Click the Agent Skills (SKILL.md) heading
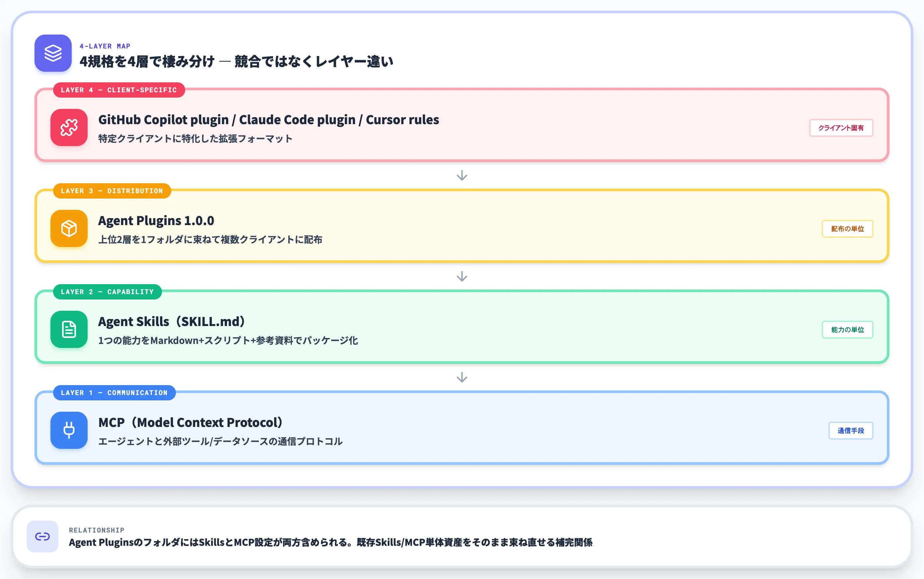Image resolution: width=924 pixels, height=579 pixels. tap(172, 322)
